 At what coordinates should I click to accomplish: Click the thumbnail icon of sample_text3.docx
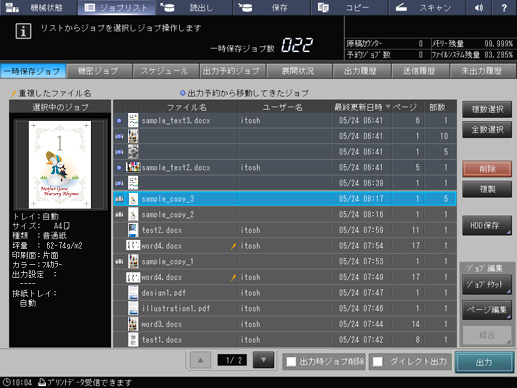[x=133, y=120]
